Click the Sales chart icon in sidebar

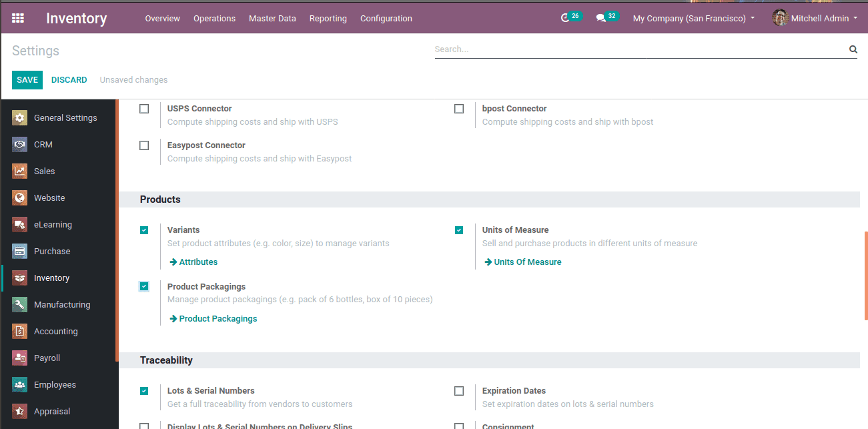click(x=20, y=171)
